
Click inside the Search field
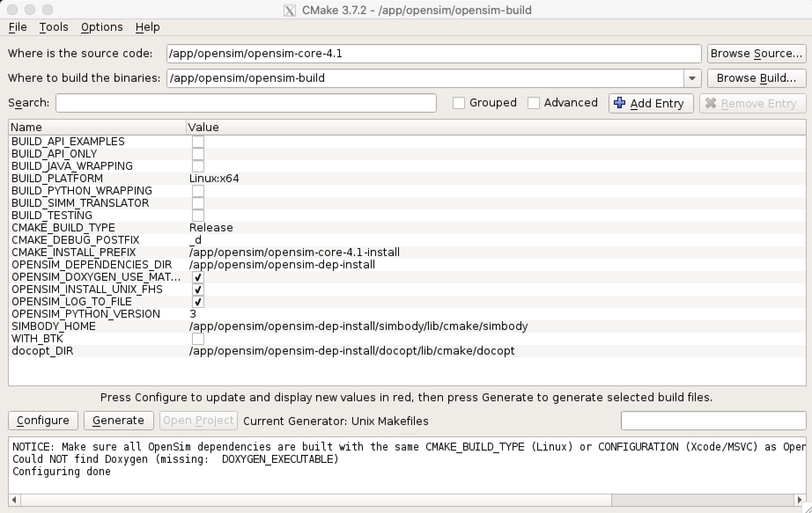(x=246, y=103)
